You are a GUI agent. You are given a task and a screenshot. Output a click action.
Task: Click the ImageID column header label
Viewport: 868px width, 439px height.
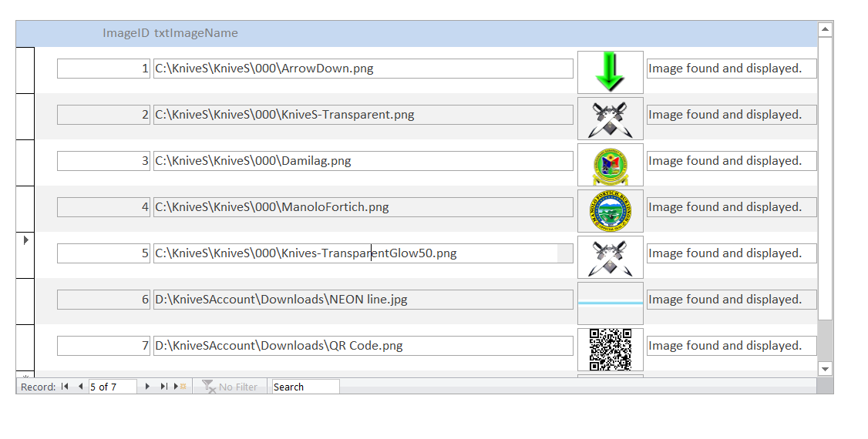126,33
